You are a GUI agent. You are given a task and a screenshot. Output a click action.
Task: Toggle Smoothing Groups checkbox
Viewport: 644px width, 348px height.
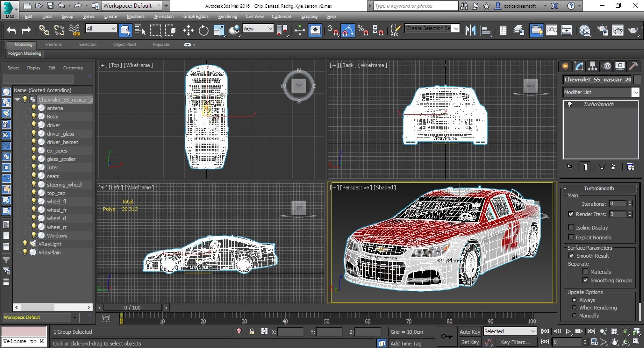[585, 280]
